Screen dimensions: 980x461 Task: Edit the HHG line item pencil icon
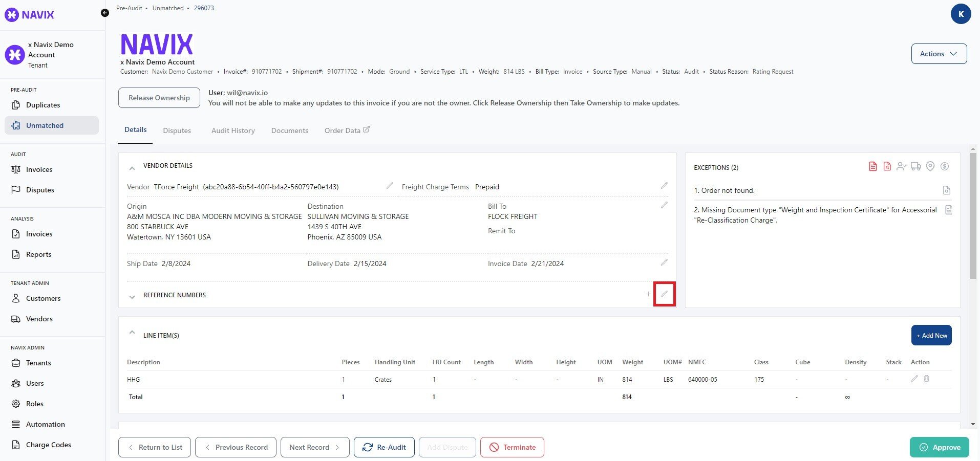click(x=914, y=379)
